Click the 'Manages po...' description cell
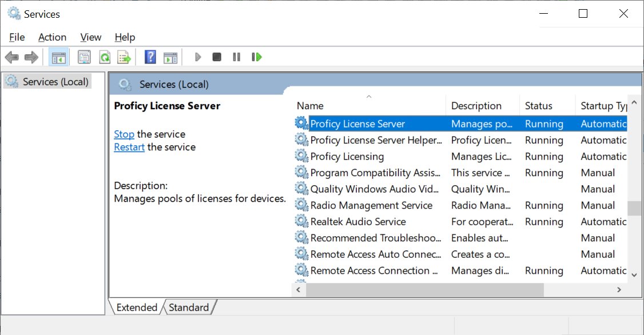The height and width of the screenshot is (335, 644). [482, 123]
